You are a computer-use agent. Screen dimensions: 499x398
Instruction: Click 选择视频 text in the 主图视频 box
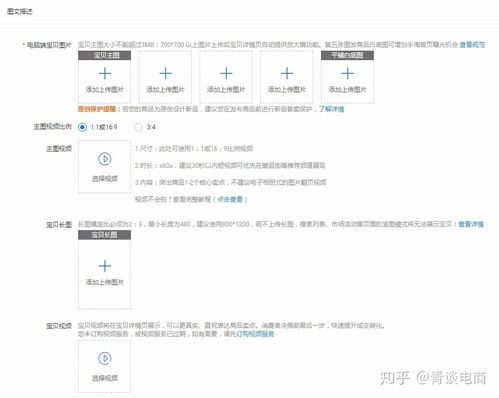click(x=105, y=179)
